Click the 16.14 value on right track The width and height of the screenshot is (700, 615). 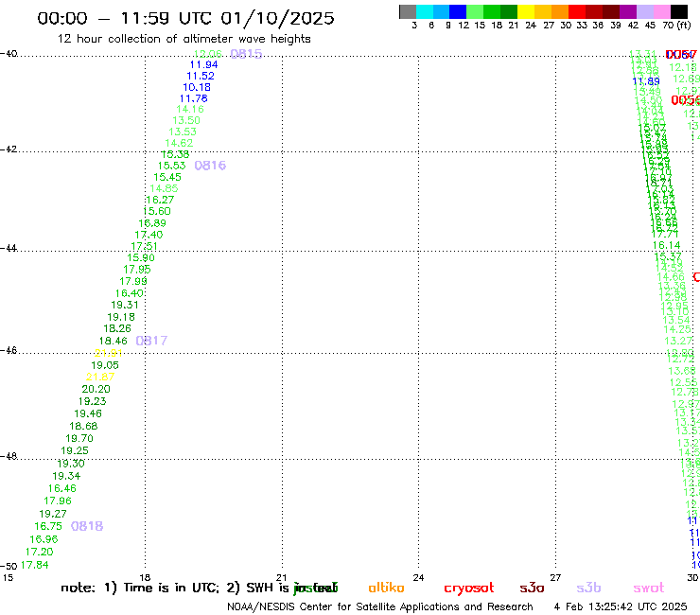(666, 245)
